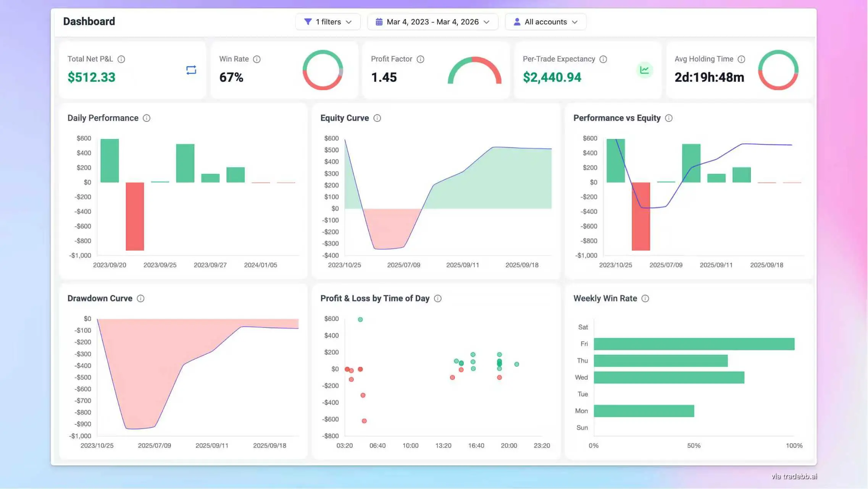The width and height of the screenshot is (868, 489).
Task: Open the 1 filters dropdown
Action: 328,22
